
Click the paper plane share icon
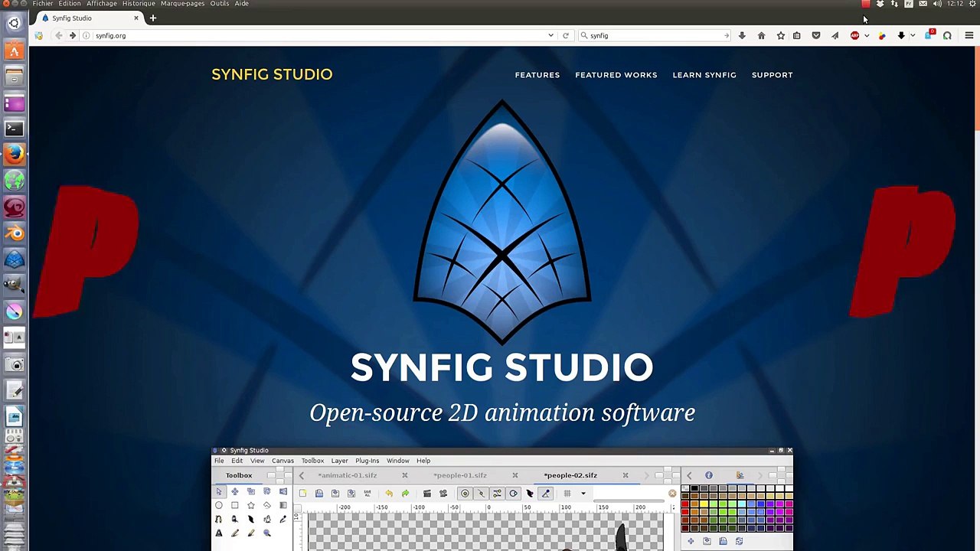[x=835, y=35]
